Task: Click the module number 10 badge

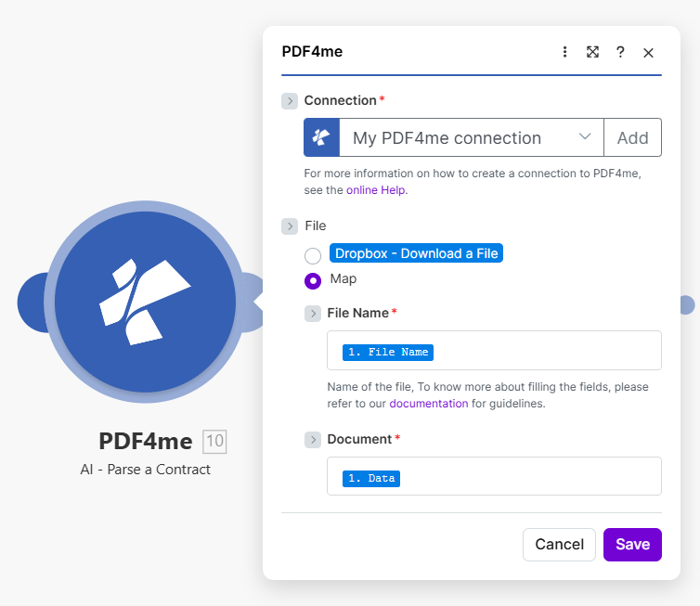Action: [214, 442]
